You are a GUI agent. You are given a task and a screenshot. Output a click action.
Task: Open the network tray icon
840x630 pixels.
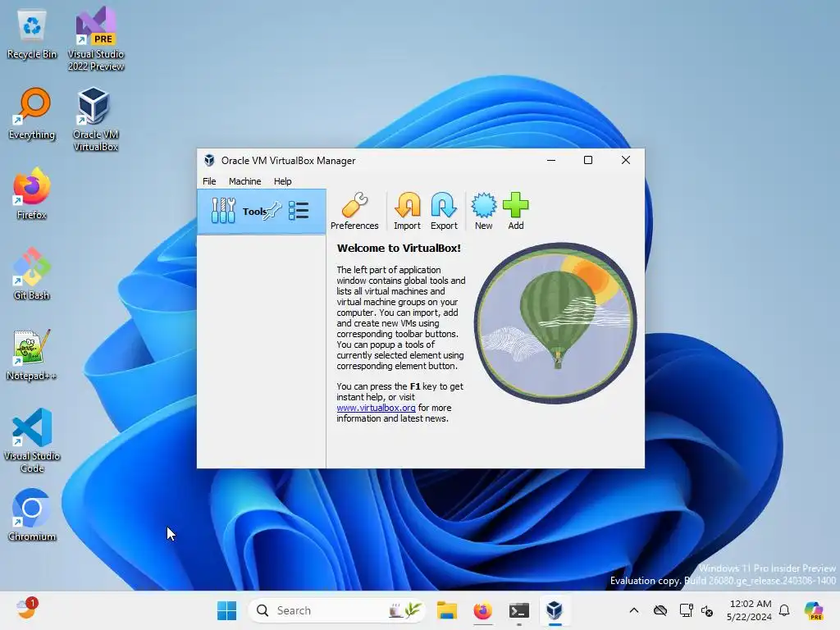tap(686, 610)
